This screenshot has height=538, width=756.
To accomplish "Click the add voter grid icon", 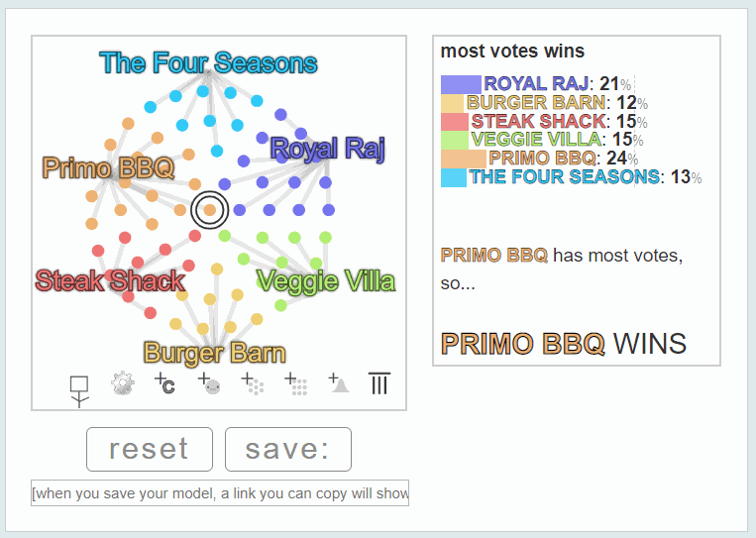I will click(x=295, y=383).
